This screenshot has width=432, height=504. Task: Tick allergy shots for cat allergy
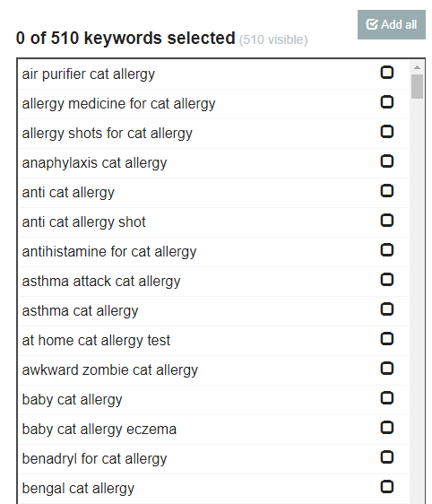[386, 132]
